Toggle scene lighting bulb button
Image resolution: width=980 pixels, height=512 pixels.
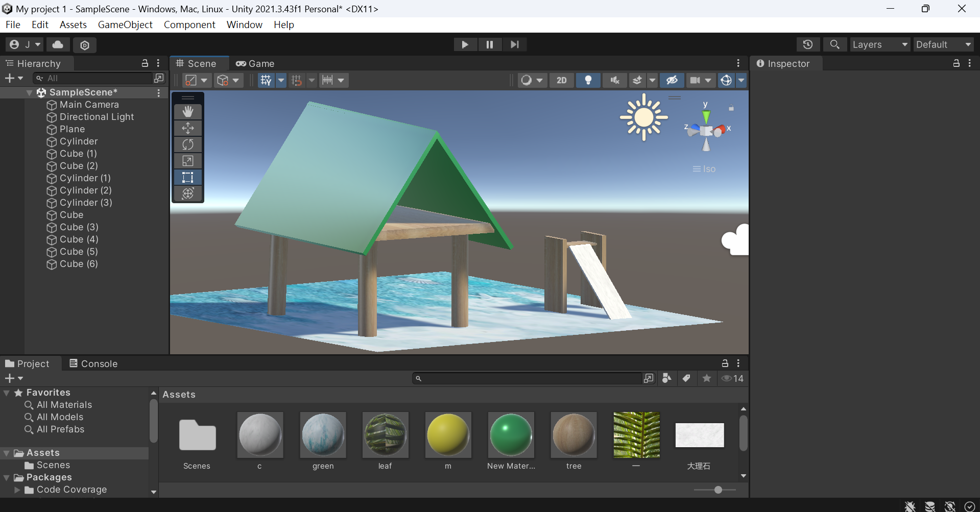pos(588,80)
